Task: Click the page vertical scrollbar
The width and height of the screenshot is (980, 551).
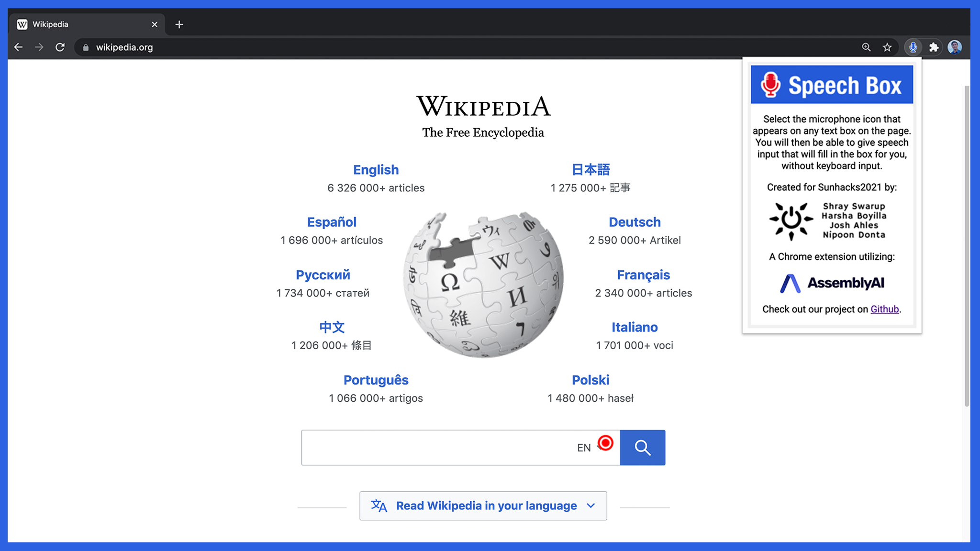Action: click(x=967, y=239)
